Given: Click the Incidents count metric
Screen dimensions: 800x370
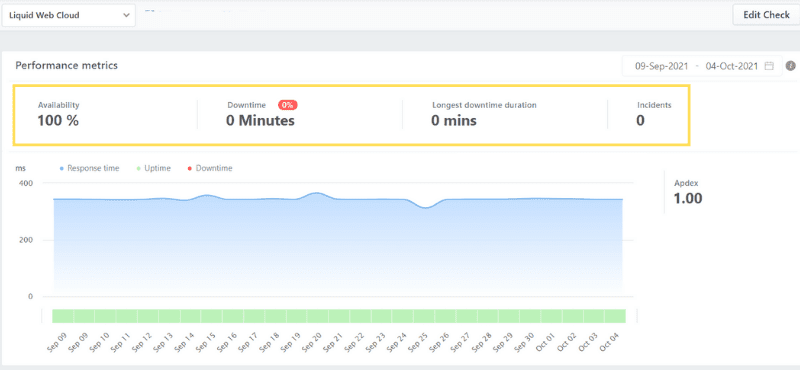Looking at the screenshot, I should [654, 114].
